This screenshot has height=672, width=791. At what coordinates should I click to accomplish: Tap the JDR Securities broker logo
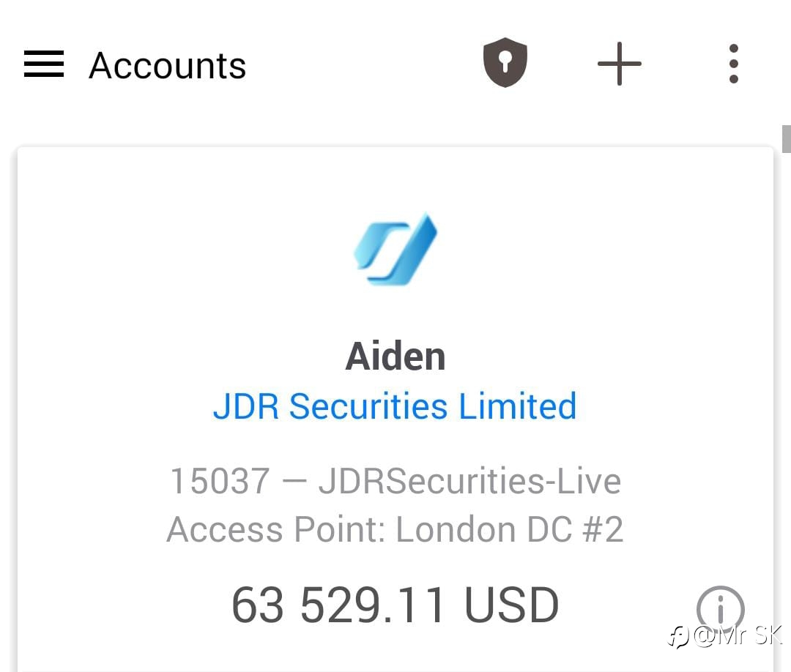coord(395,249)
